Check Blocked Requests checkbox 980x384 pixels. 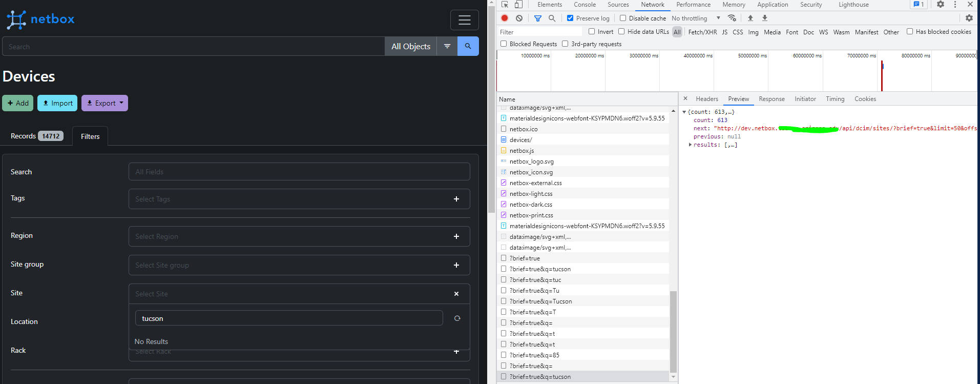pos(504,44)
